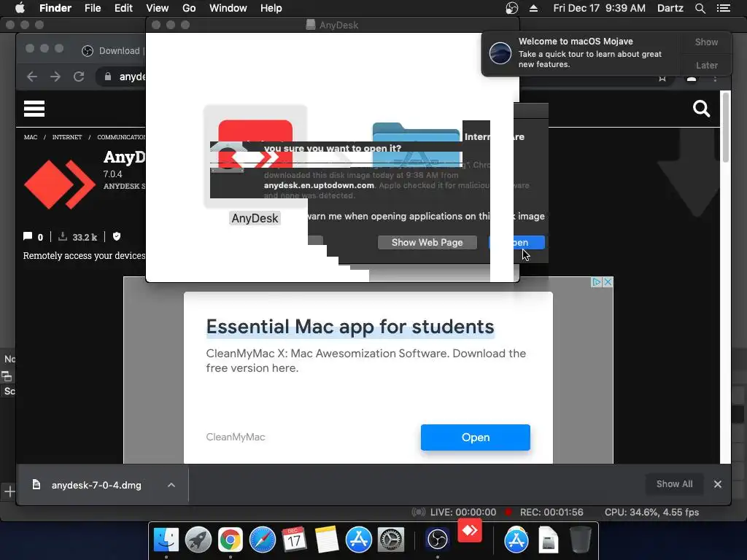The width and height of the screenshot is (747, 560).
Task: Close the Chrome downloads bar
Action: 718,484
